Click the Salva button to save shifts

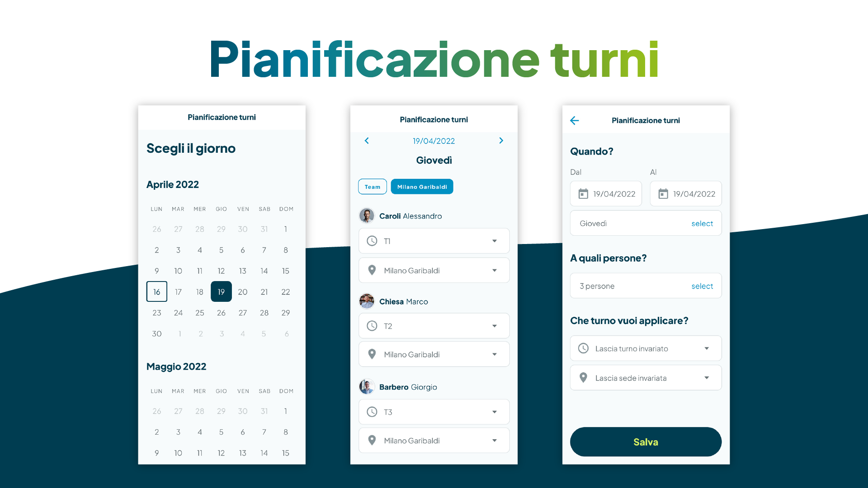tap(646, 442)
